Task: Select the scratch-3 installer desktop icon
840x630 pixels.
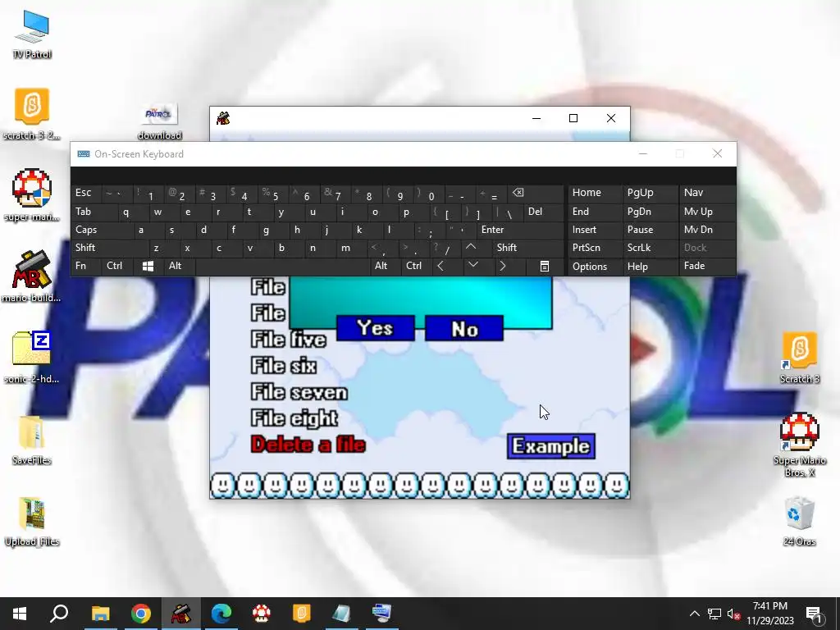Action: [x=32, y=114]
